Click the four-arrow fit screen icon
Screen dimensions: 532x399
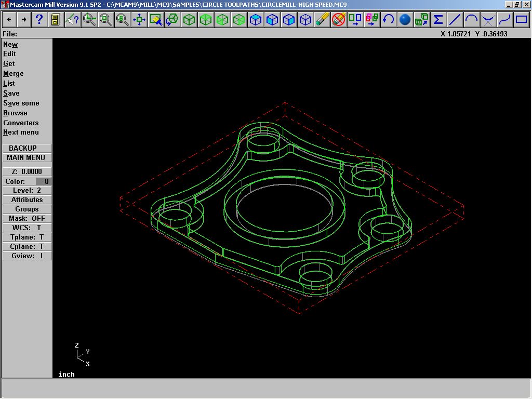(x=139, y=20)
